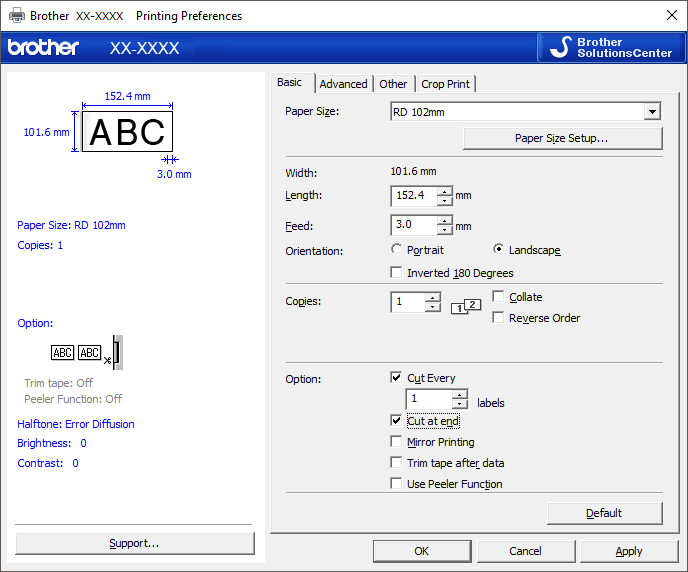The width and height of the screenshot is (688, 572).
Task: Decrease Feed value with down arrow
Action: click(445, 230)
